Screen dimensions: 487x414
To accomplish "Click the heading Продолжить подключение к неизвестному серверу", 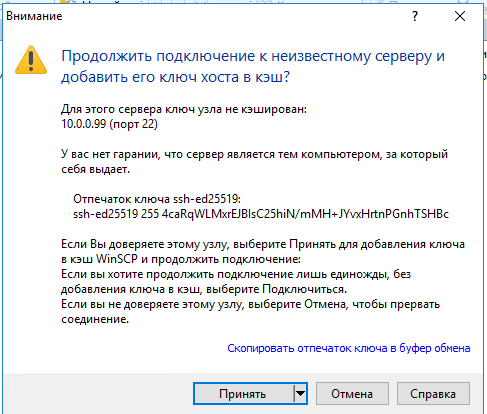I will click(x=253, y=66).
